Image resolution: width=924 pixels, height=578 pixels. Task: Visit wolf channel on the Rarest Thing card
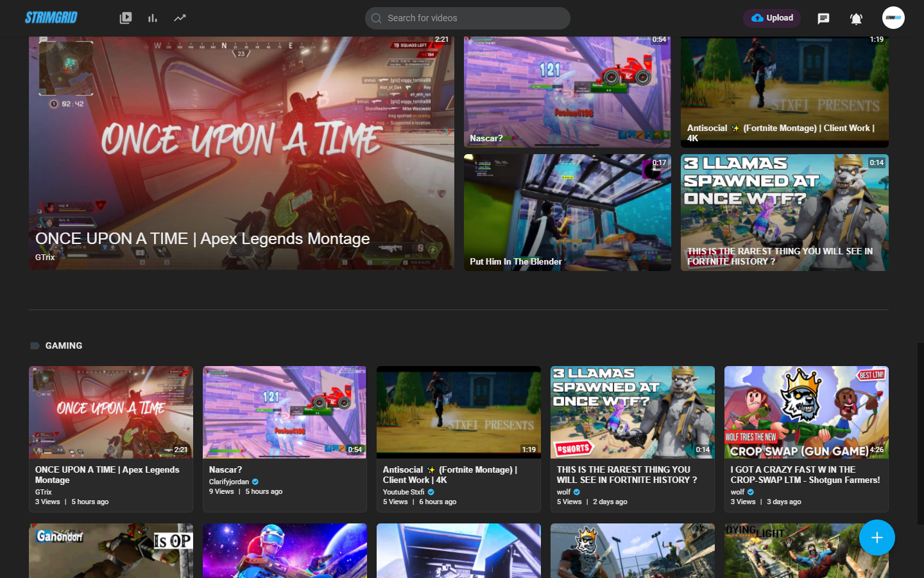(x=563, y=492)
